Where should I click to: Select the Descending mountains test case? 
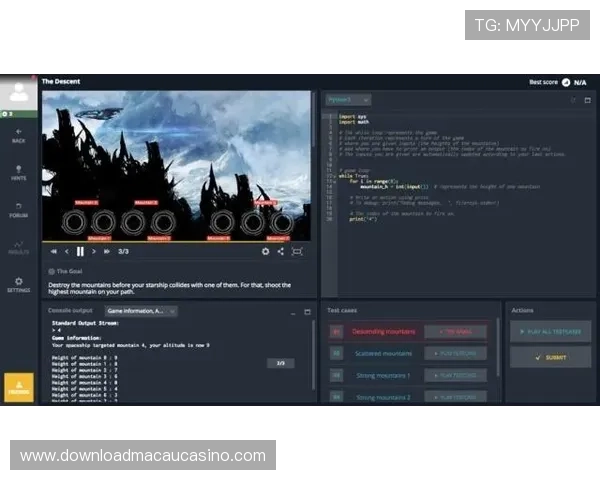385,331
